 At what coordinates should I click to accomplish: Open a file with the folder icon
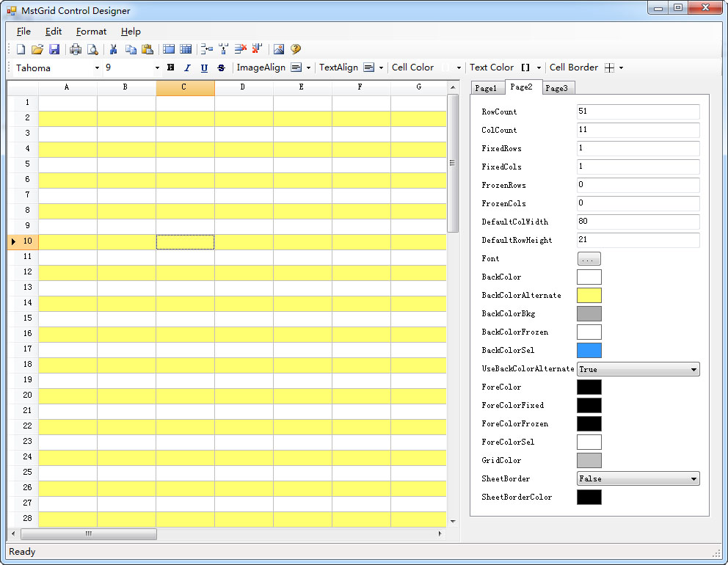point(37,49)
